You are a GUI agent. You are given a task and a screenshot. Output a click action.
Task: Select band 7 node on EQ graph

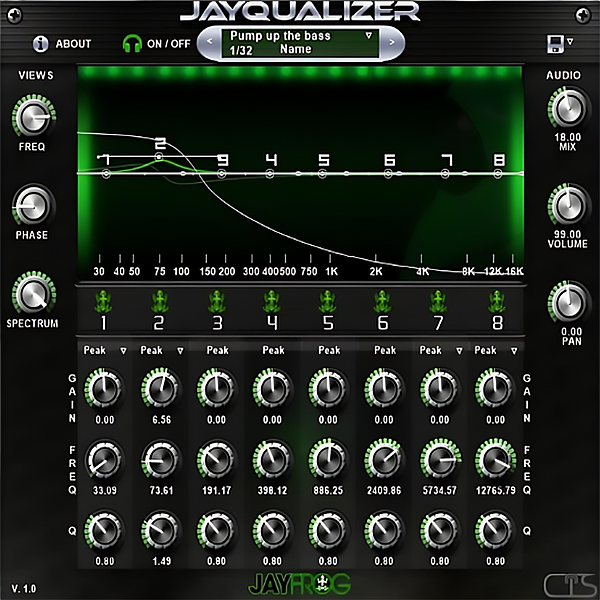[445, 174]
